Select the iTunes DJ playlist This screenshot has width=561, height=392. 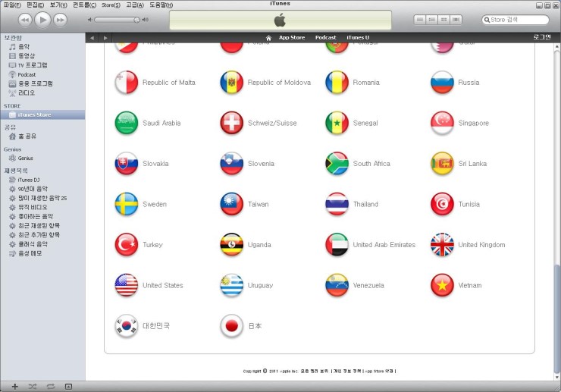point(29,180)
